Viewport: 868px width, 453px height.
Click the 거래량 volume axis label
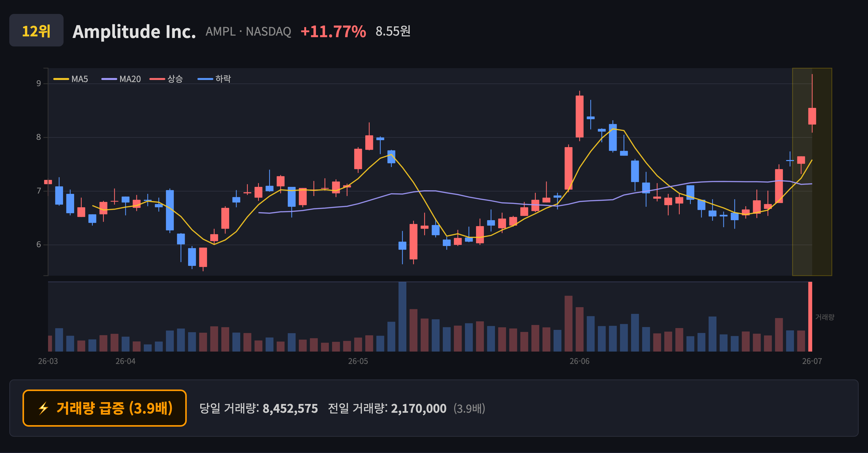[x=825, y=317]
